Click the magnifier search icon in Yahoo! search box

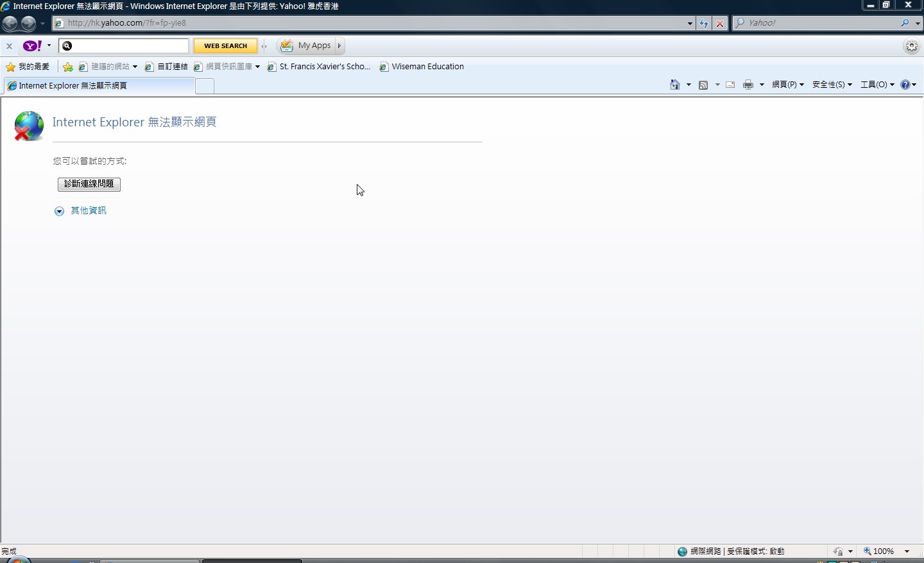pos(905,23)
